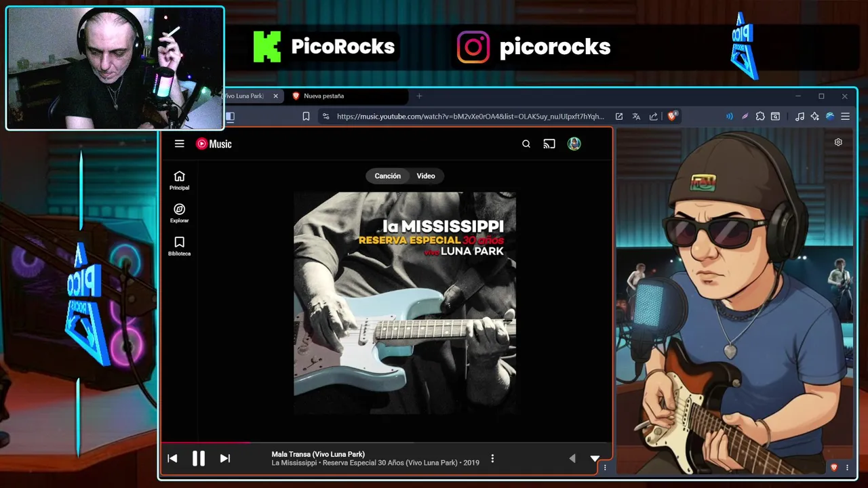Click the Brave icon at bottom right

[x=834, y=468]
